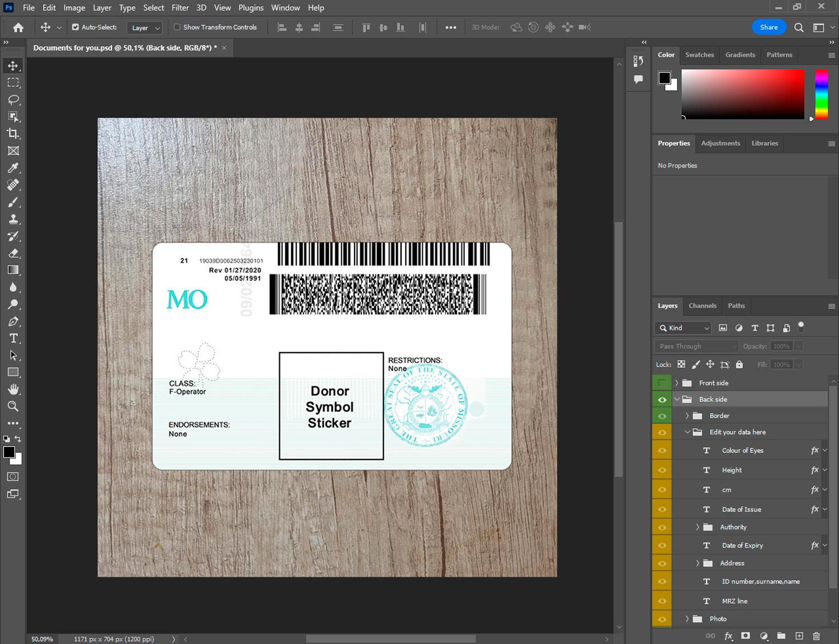Image resolution: width=839 pixels, height=644 pixels.
Task: Click the rainbow hue slider strip
Action: coord(821,93)
